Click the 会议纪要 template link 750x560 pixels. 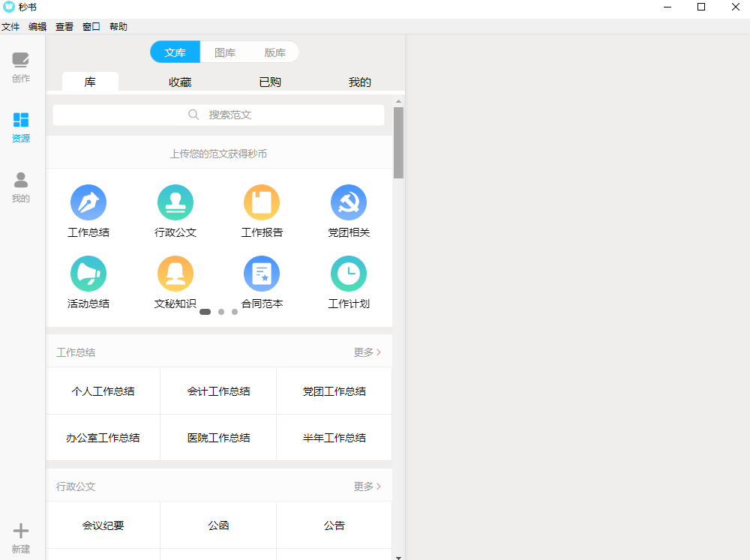click(103, 526)
